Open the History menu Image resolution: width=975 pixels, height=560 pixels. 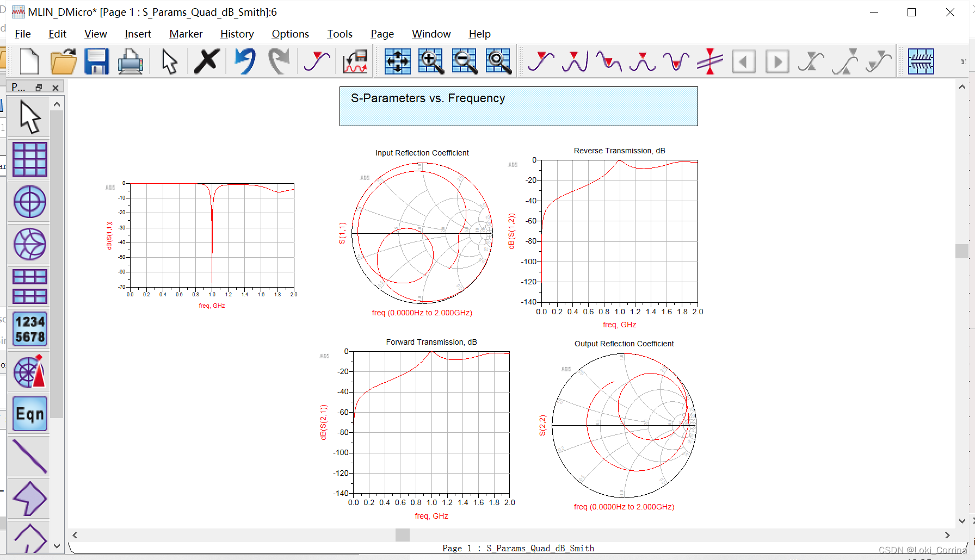(237, 34)
